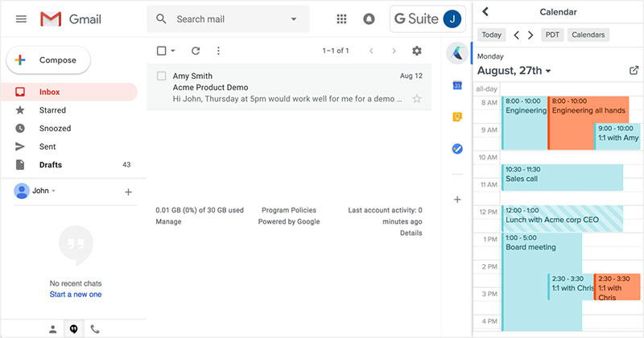The height and width of the screenshot is (338, 644).
Task: Open the orange 1:1 with Chris event
Action: 617,286
